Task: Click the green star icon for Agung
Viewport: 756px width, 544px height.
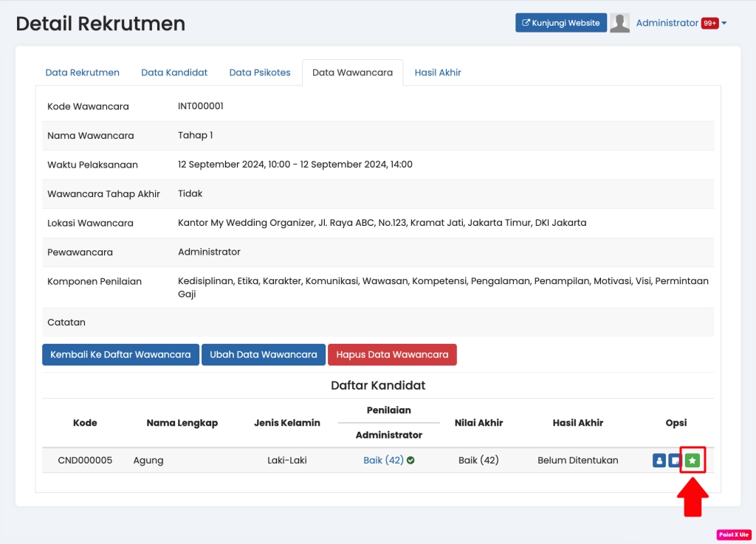Action: point(692,461)
